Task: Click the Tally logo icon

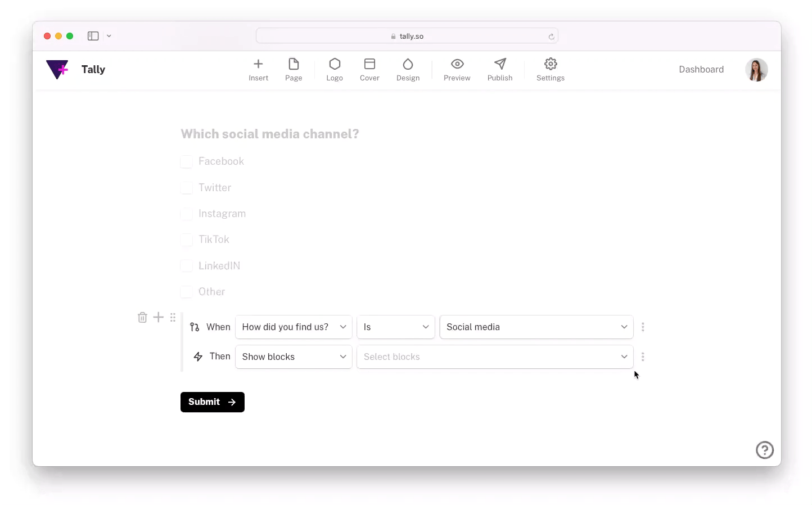Action: [57, 69]
